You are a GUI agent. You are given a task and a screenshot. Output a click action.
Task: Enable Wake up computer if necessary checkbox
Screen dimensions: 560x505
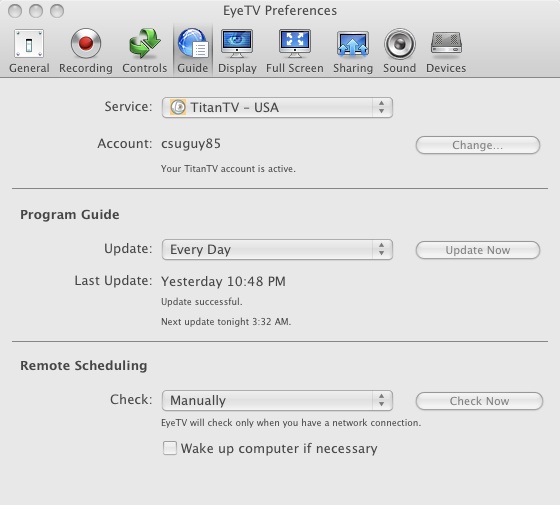pyautogui.click(x=170, y=448)
